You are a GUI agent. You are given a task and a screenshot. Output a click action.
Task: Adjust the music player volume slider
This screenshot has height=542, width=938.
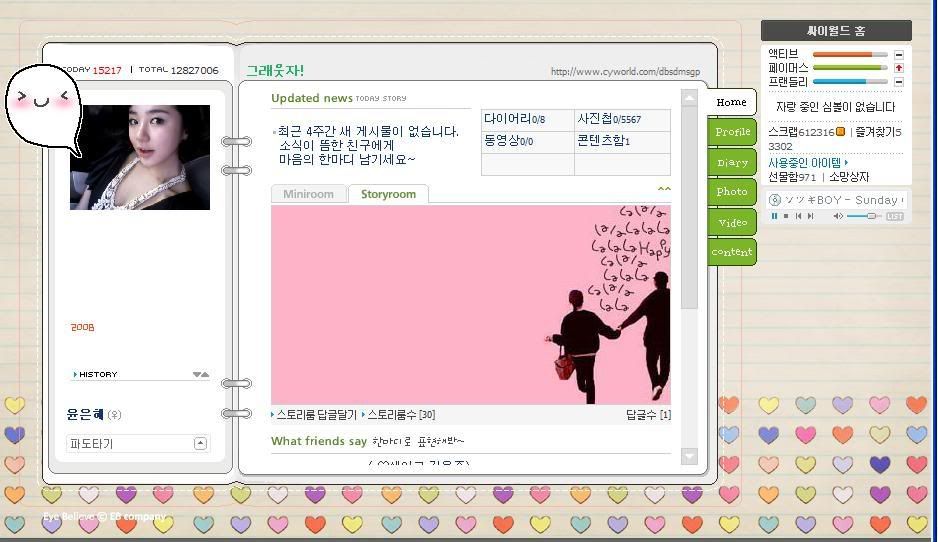870,216
